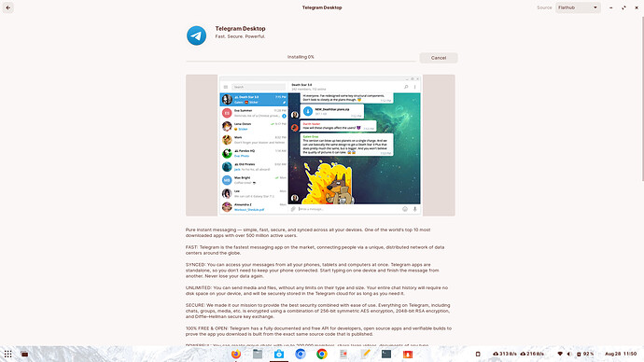Click the clipboard indicator in the system tray
The image size is (644, 362).
[x=478, y=354]
